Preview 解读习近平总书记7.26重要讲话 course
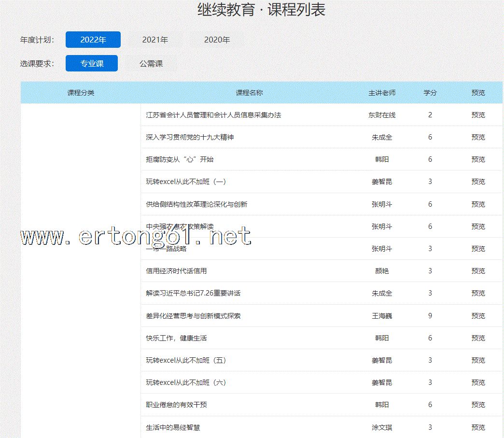This screenshot has width=504, height=438. point(478,293)
